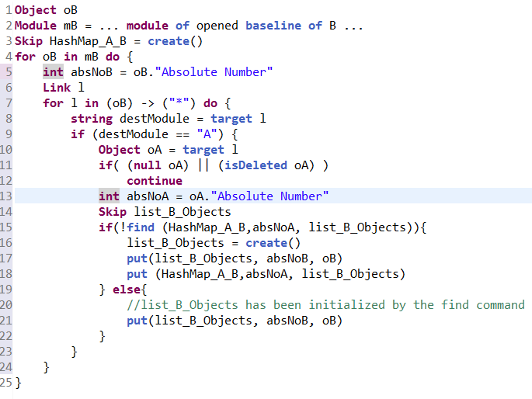Click the highlighted "int" keyword before absNoA

(109, 196)
